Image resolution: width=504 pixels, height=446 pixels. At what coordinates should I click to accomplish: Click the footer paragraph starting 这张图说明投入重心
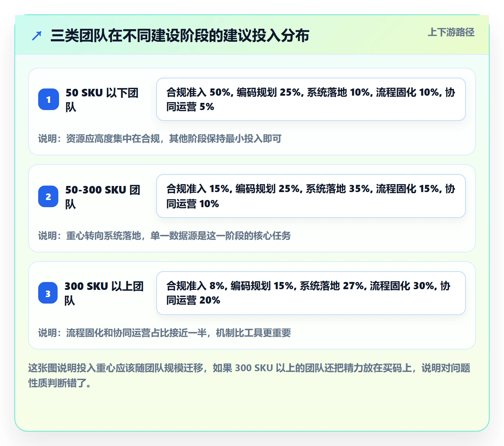pos(249,375)
